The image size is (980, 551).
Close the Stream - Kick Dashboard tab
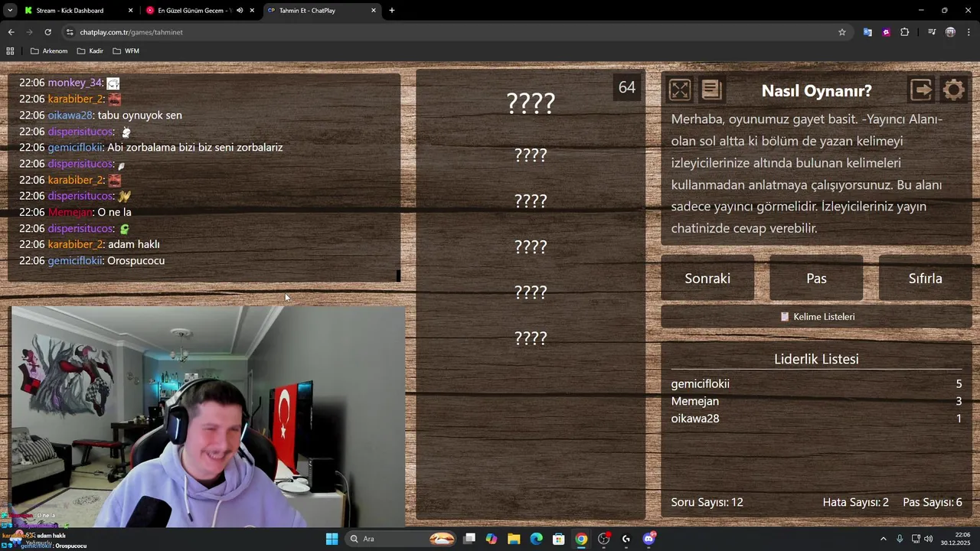pos(130,11)
